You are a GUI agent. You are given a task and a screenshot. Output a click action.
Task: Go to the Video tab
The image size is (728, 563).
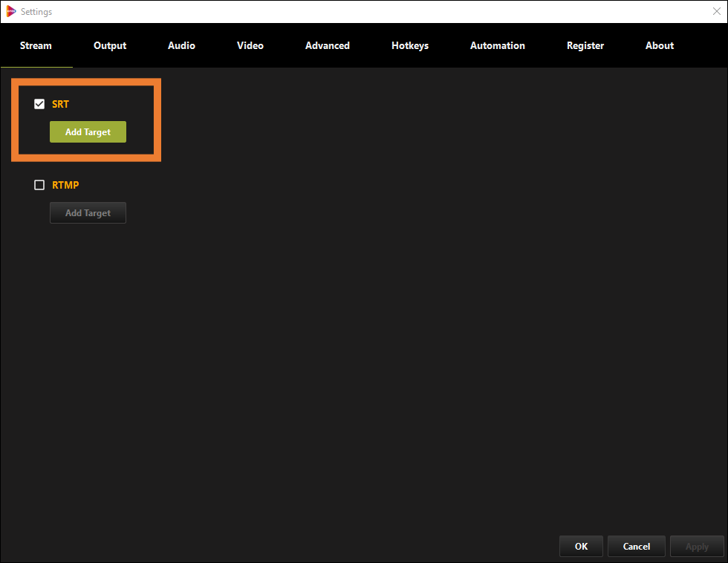pyautogui.click(x=250, y=45)
